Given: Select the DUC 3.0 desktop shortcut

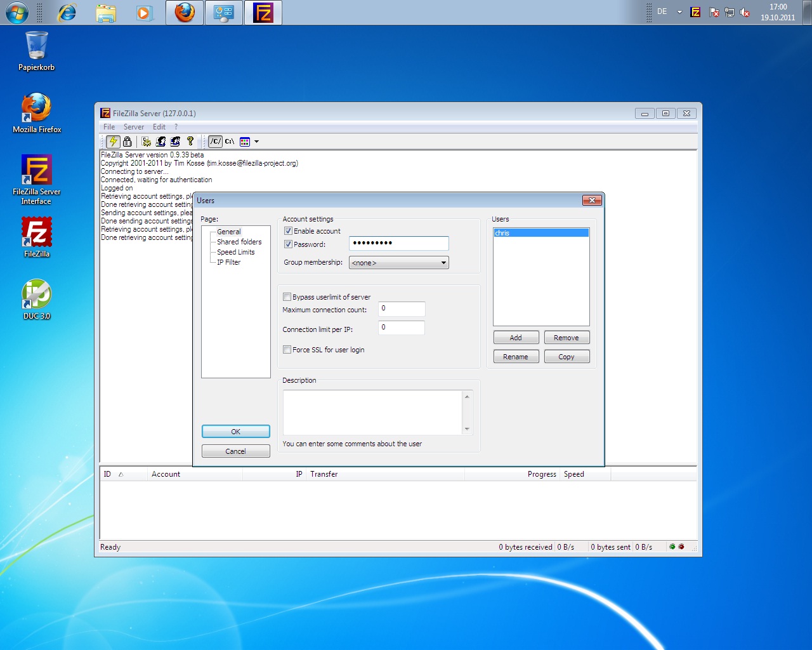Looking at the screenshot, I should (x=37, y=300).
